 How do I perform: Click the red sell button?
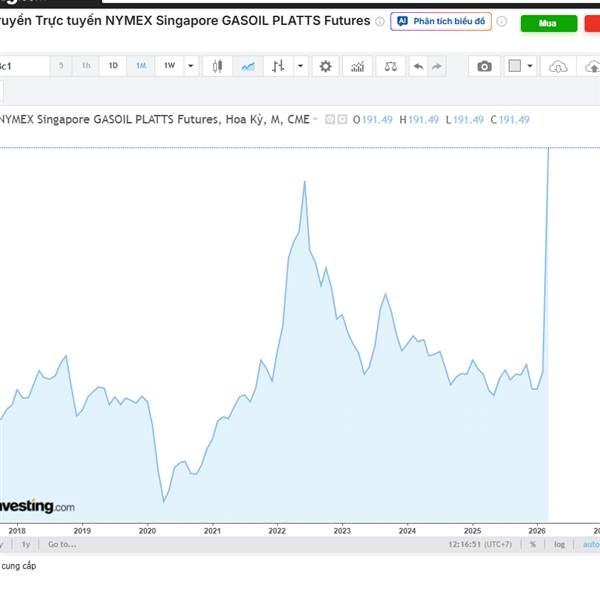592,23
